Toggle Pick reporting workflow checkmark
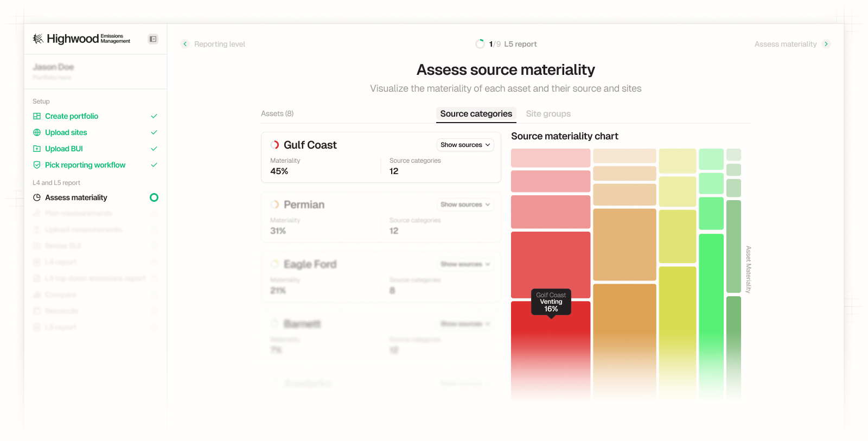 (x=154, y=165)
